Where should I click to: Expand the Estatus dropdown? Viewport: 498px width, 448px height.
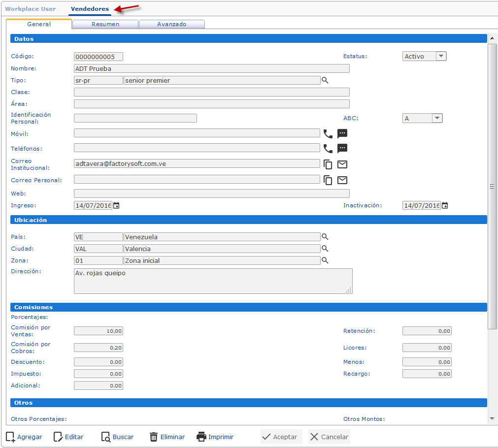click(441, 56)
